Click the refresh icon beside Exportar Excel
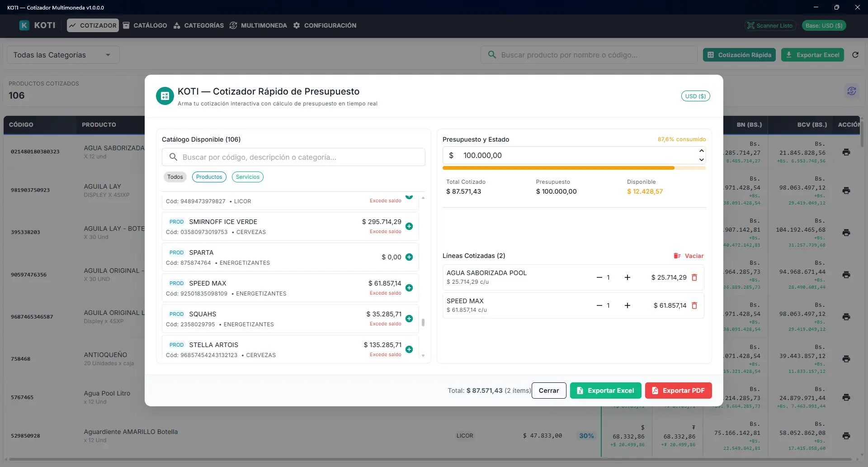 point(855,55)
